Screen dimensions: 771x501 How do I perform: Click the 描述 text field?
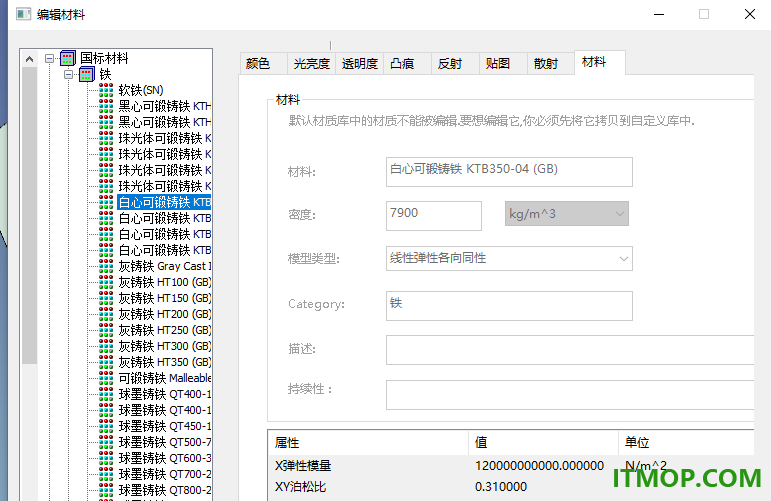point(570,350)
